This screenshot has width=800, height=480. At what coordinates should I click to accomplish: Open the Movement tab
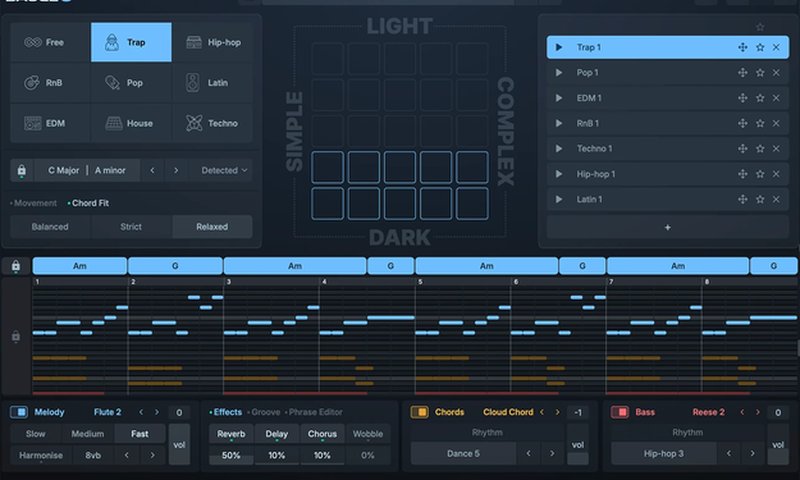click(x=34, y=203)
